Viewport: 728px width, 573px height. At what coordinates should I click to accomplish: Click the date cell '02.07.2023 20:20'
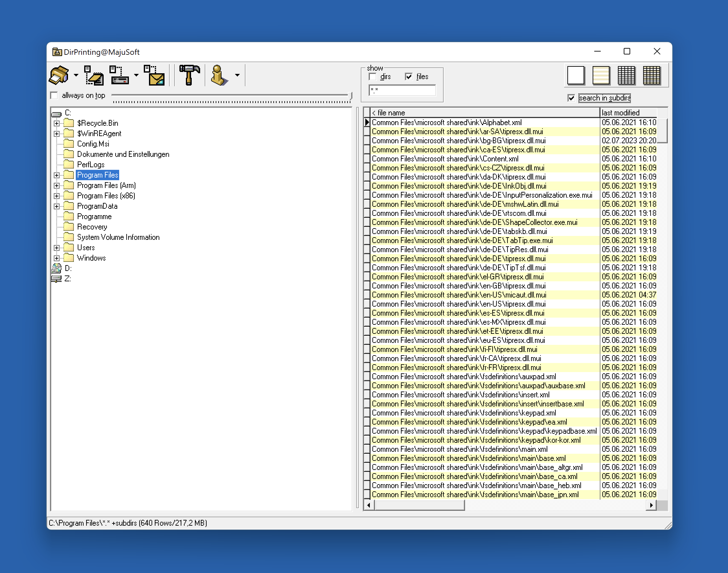(629, 141)
